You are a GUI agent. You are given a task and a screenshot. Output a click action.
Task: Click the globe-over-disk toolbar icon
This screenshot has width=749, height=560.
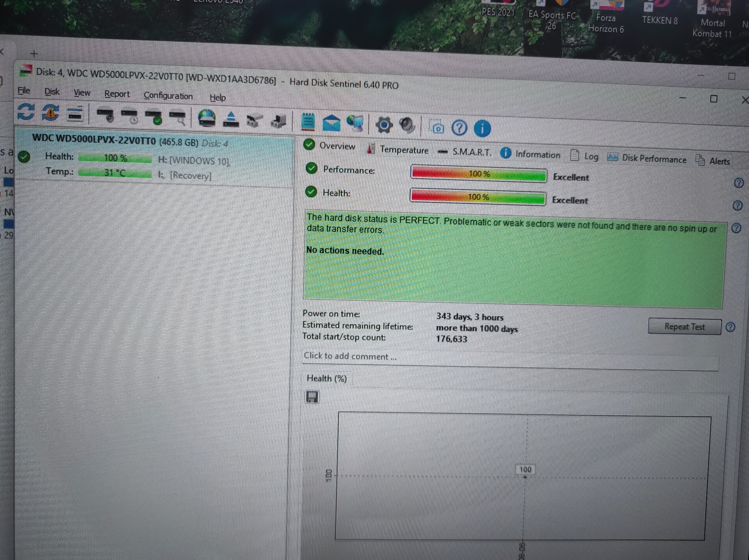coord(207,119)
